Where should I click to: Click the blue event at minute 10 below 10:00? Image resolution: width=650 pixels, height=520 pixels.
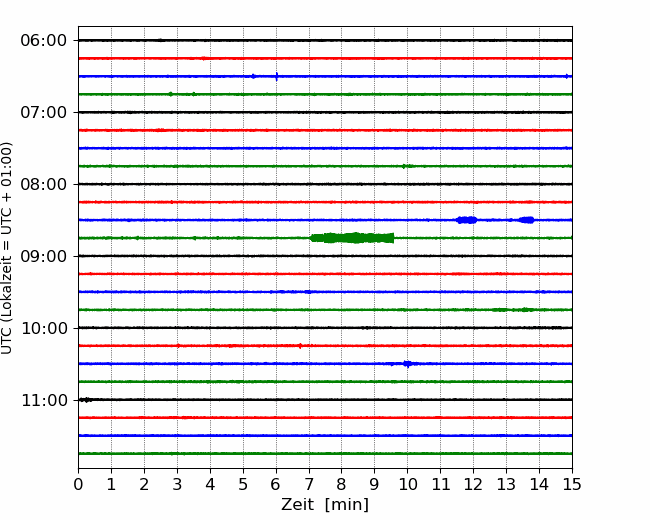tap(407, 364)
